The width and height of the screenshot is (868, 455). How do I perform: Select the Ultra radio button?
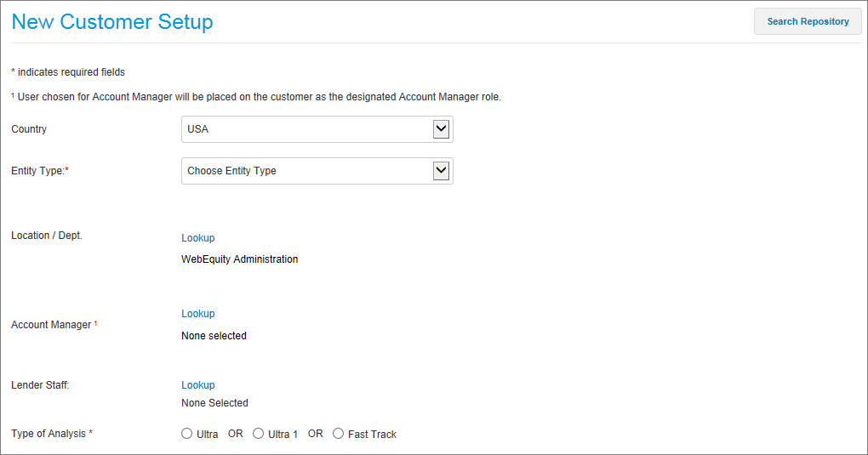point(186,434)
